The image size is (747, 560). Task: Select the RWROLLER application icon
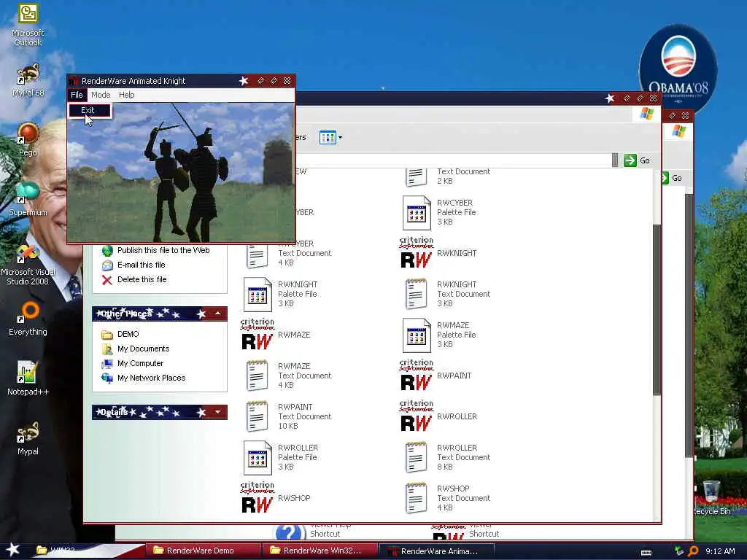[417, 416]
